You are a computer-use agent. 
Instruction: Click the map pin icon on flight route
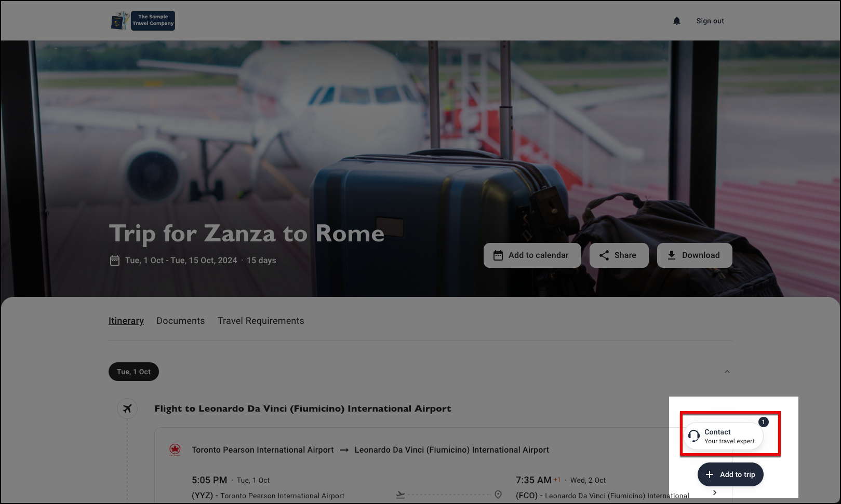point(498,495)
